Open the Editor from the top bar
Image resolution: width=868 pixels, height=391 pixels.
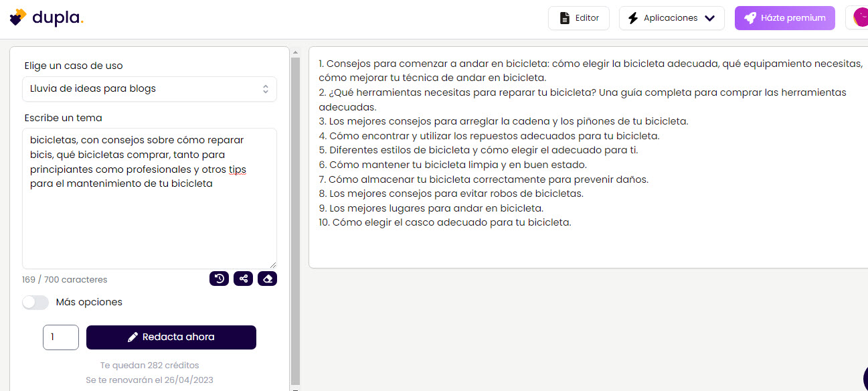(x=579, y=18)
